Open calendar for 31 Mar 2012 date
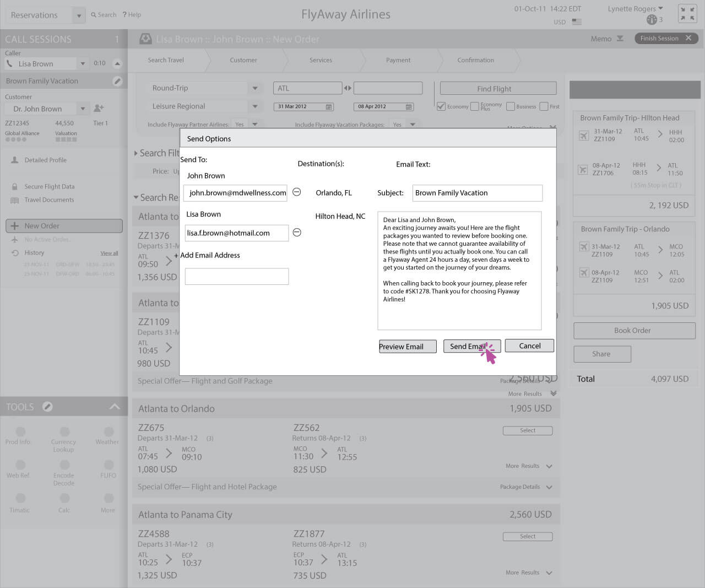Screen dimensions: 705x588 coord(329,107)
